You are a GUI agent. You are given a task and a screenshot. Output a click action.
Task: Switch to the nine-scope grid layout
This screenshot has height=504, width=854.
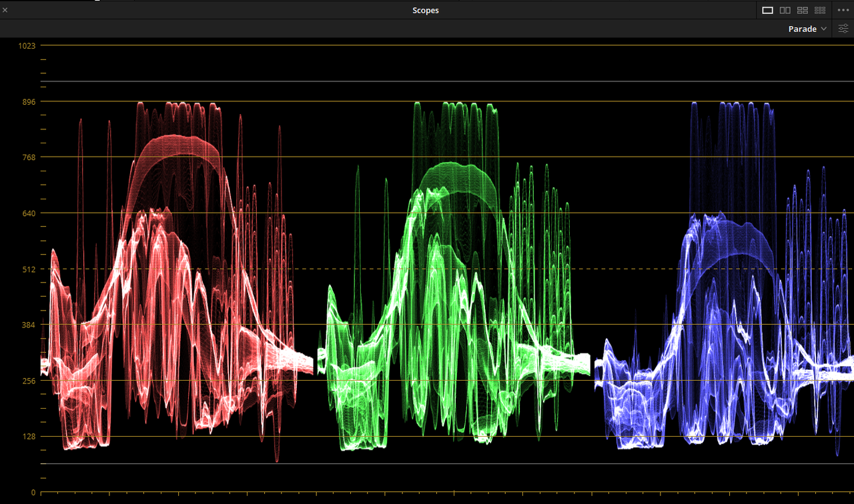tap(820, 10)
